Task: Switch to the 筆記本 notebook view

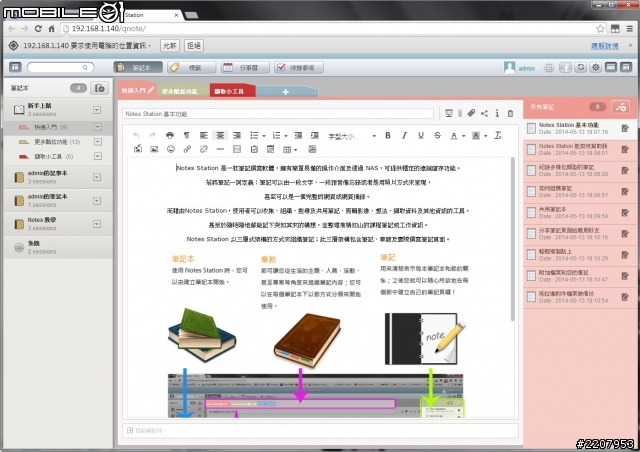Action: click(138, 67)
